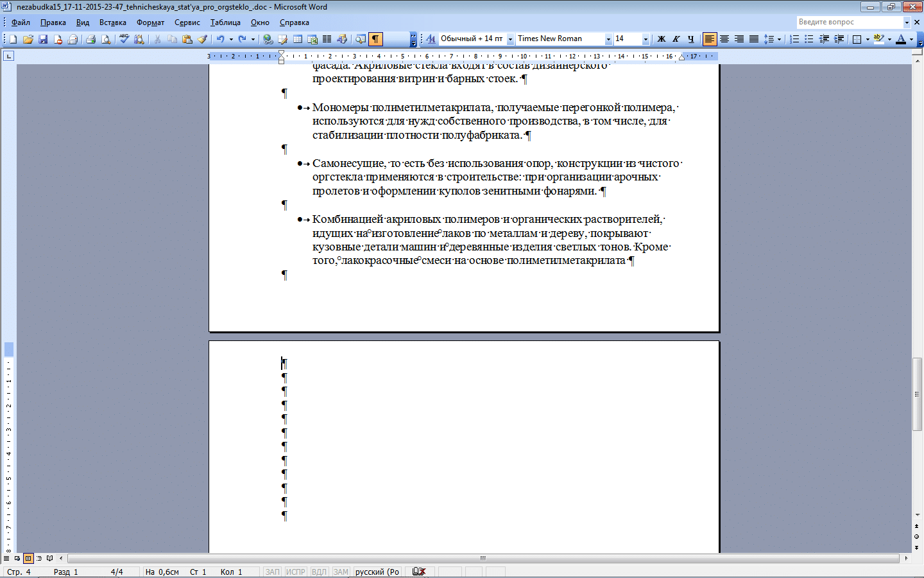Viewport: 924px width, 578px height.
Task: Open the Columns layout tool
Action: pos(327,39)
